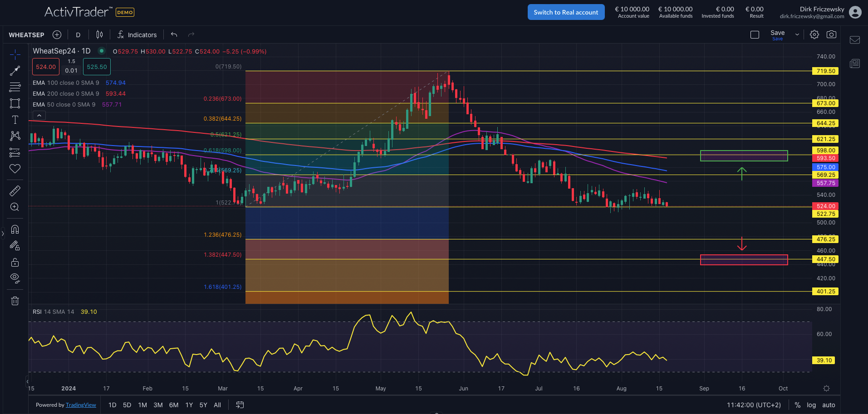Toggle the lock on all drawings
The height and width of the screenshot is (414, 868).
(15, 262)
